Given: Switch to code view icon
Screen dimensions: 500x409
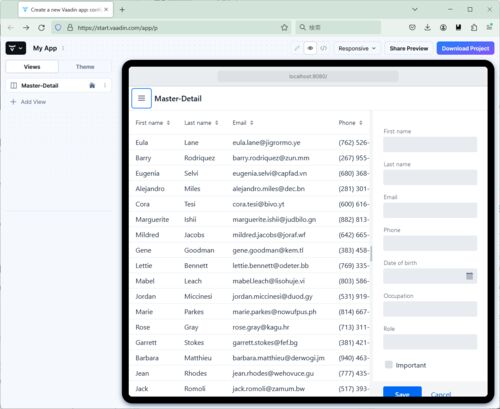Looking at the screenshot, I should tap(323, 48).
